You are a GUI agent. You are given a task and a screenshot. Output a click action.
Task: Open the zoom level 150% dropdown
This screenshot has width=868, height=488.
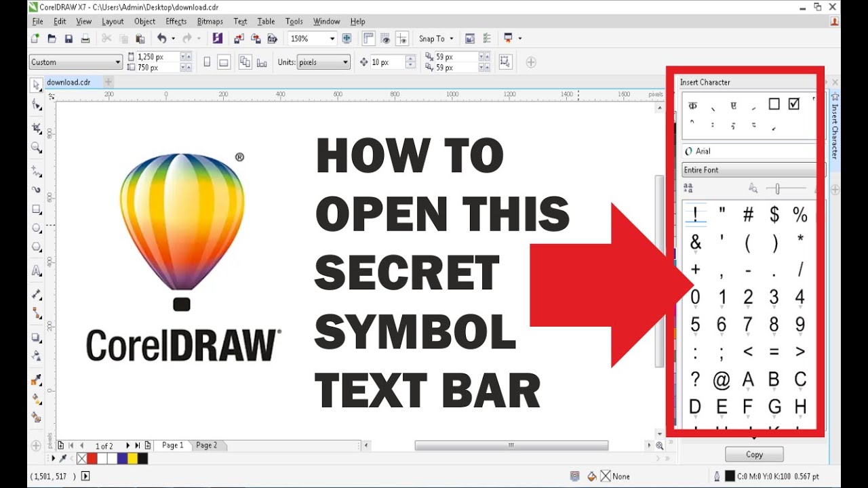[x=332, y=39]
